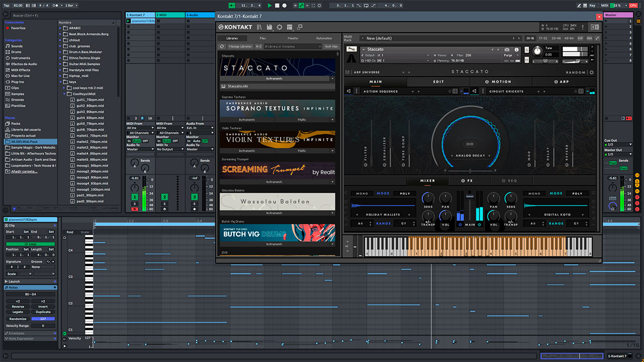
Task: Click speaker icon next to Action Sequence
Action: (349, 91)
